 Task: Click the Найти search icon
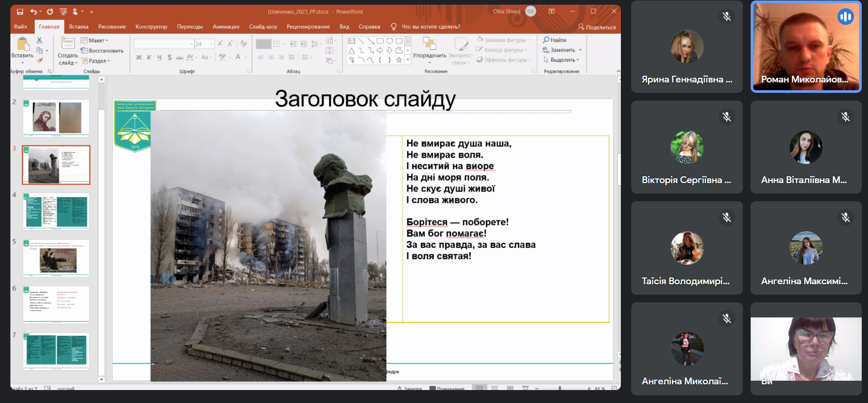(546, 40)
